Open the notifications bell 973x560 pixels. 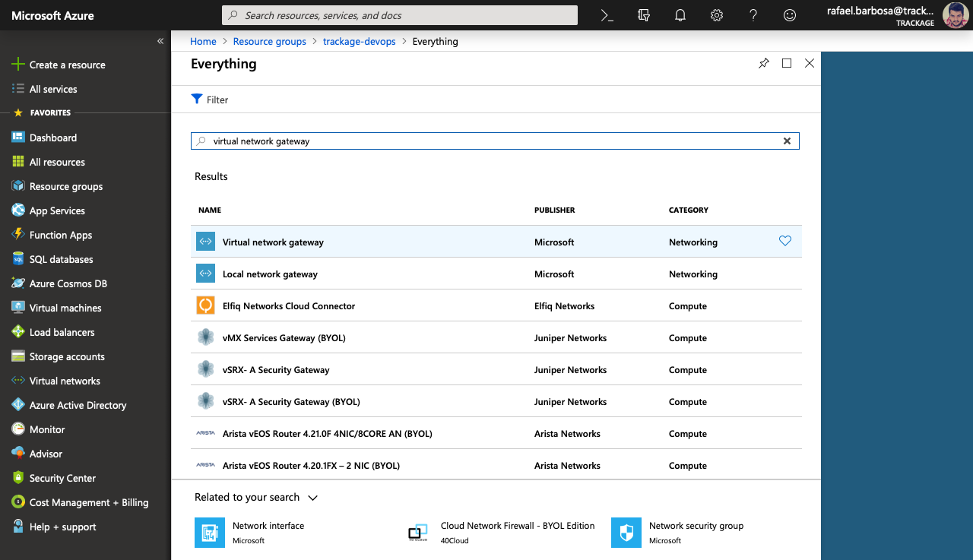(680, 15)
